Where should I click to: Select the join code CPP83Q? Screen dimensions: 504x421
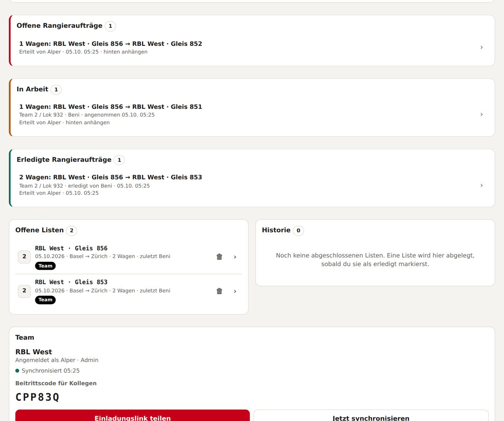(x=37, y=397)
